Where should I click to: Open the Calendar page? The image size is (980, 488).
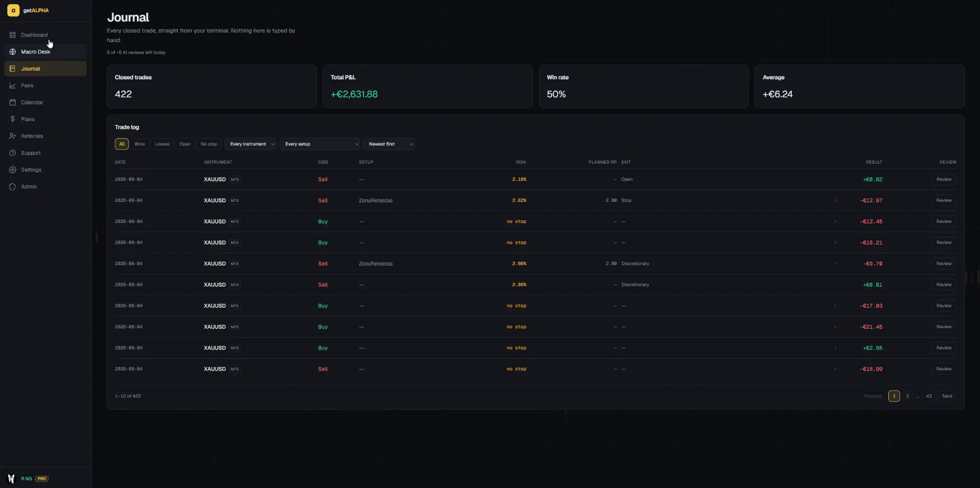(46, 102)
